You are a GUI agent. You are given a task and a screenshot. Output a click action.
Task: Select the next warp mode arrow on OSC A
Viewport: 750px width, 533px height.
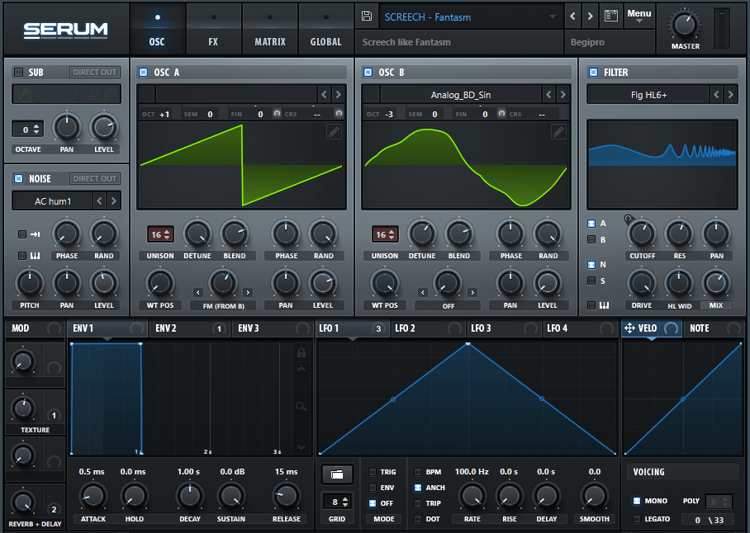tap(248, 292)
